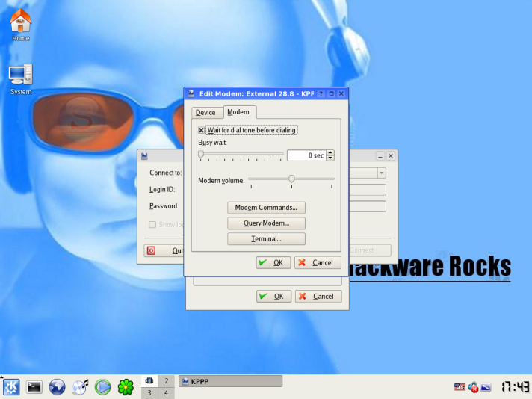
Task: Confirm Edit Modem dialog with OK
Action: [273, 262]
